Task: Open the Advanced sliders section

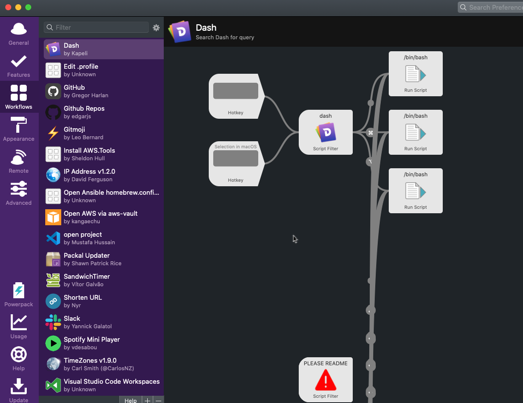Action: (x=19, y=193)
